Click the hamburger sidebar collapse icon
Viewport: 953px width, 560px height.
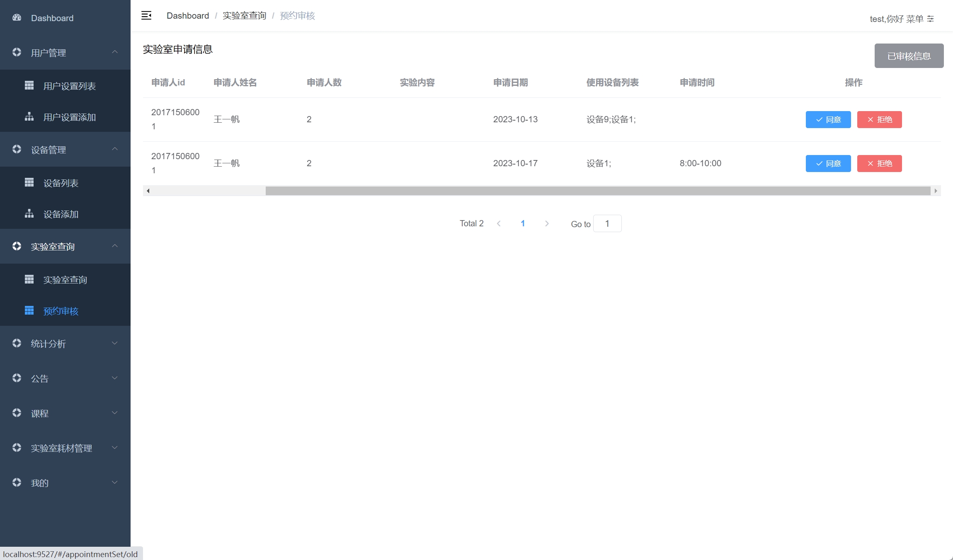click(146, 16)
